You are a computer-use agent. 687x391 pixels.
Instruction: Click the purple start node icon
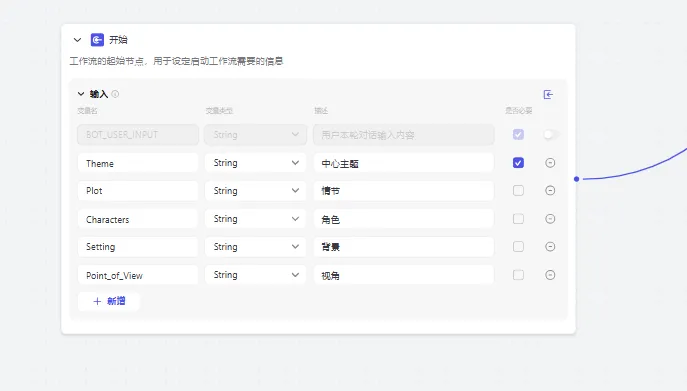pyautogui.click(x=97, y=40)
